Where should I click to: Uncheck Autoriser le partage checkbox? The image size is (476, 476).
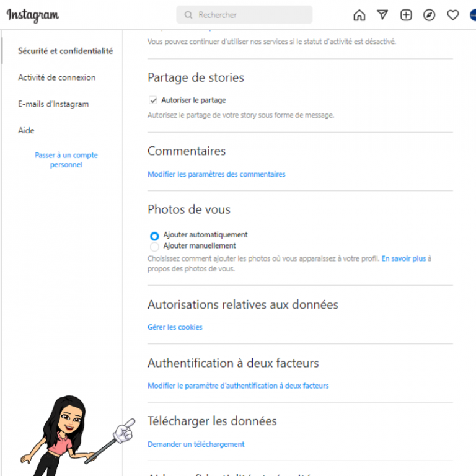(x=153, y=100)
